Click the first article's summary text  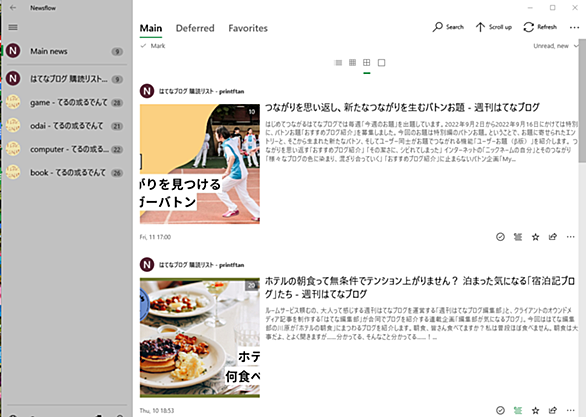(x=421, y=141)
